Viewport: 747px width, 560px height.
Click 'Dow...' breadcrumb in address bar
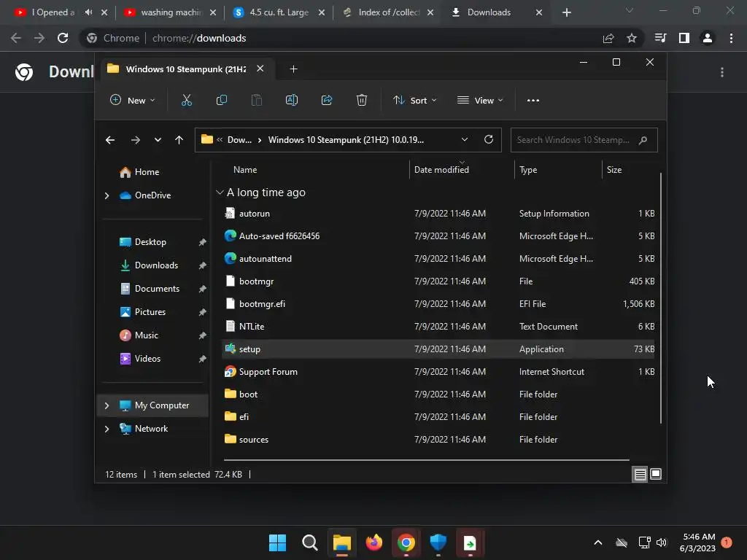[239, 140]
